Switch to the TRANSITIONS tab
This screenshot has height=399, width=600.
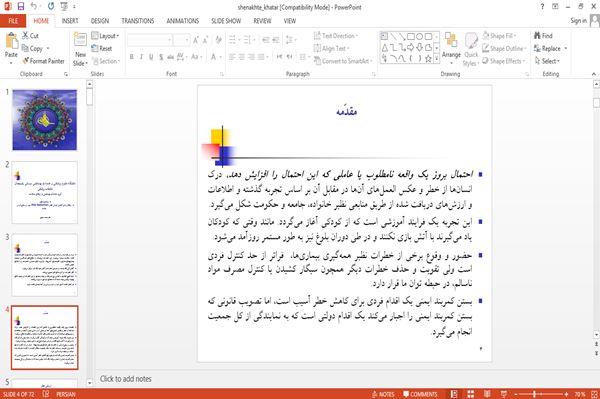click(138, 21)
